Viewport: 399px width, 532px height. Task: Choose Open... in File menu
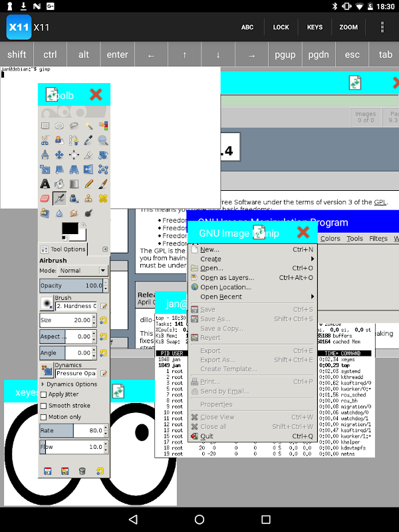pyautogui.click(x=252, y=268)
